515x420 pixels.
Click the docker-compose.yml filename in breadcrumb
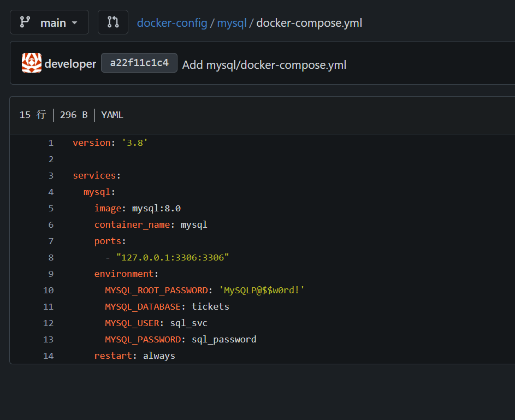click(309, 23)
